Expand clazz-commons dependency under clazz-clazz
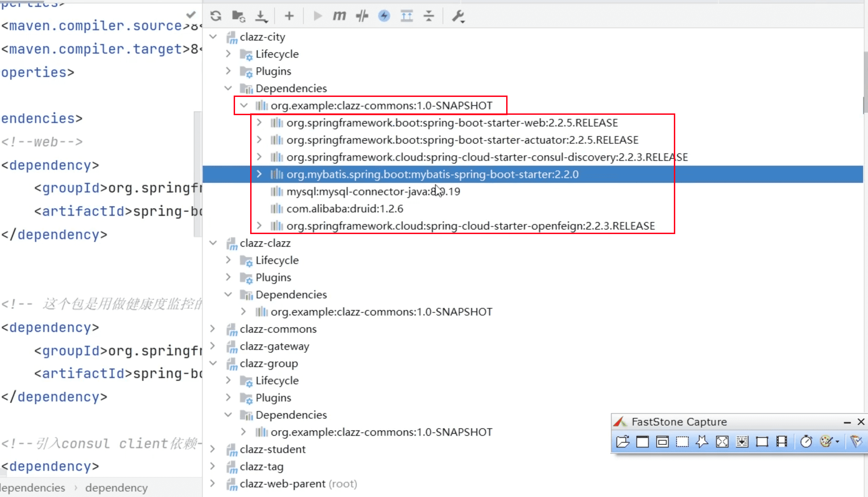The image size is (868, 497). click(244, 311)
